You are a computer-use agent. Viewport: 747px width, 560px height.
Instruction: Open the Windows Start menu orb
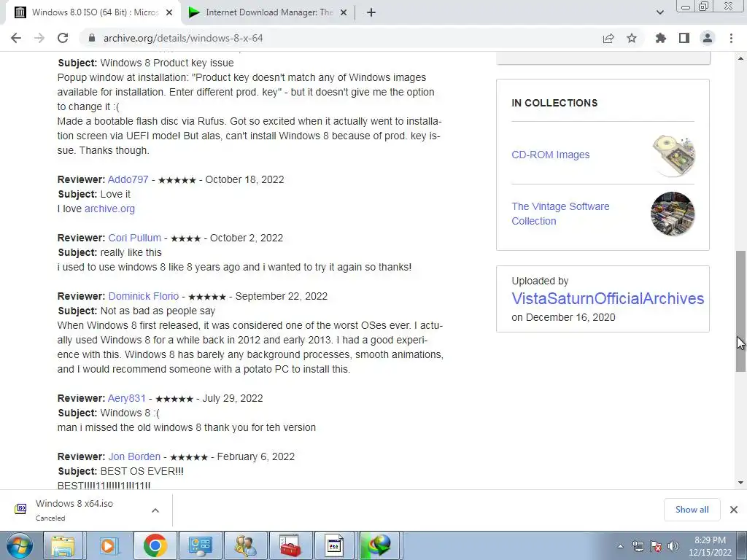click(19, 545)
